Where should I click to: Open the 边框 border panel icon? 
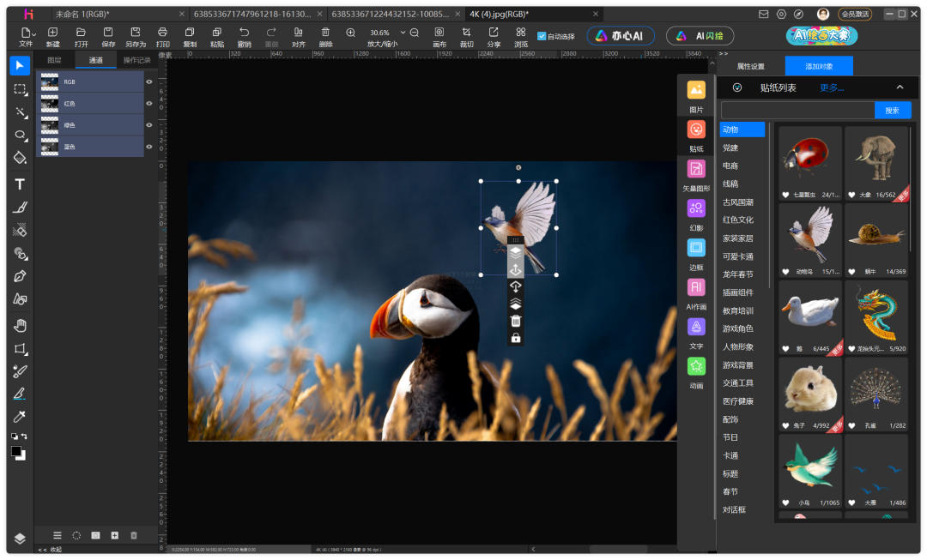[696, 248]
